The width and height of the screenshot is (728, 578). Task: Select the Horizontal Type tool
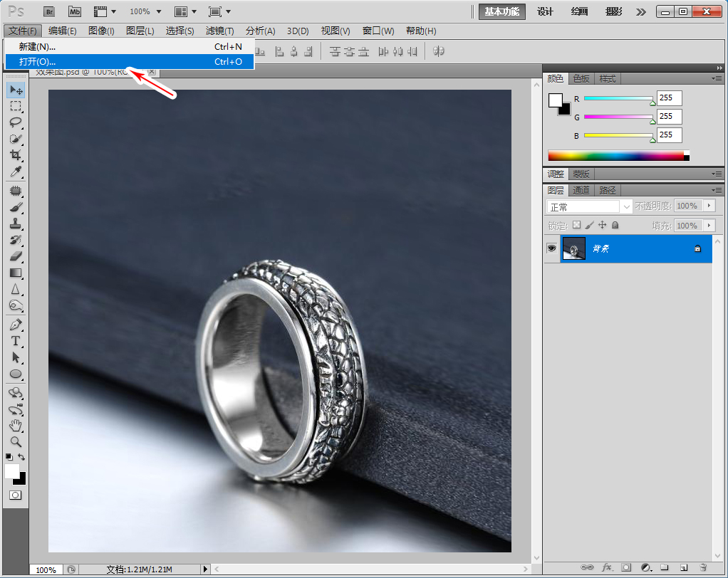(16, 341)
